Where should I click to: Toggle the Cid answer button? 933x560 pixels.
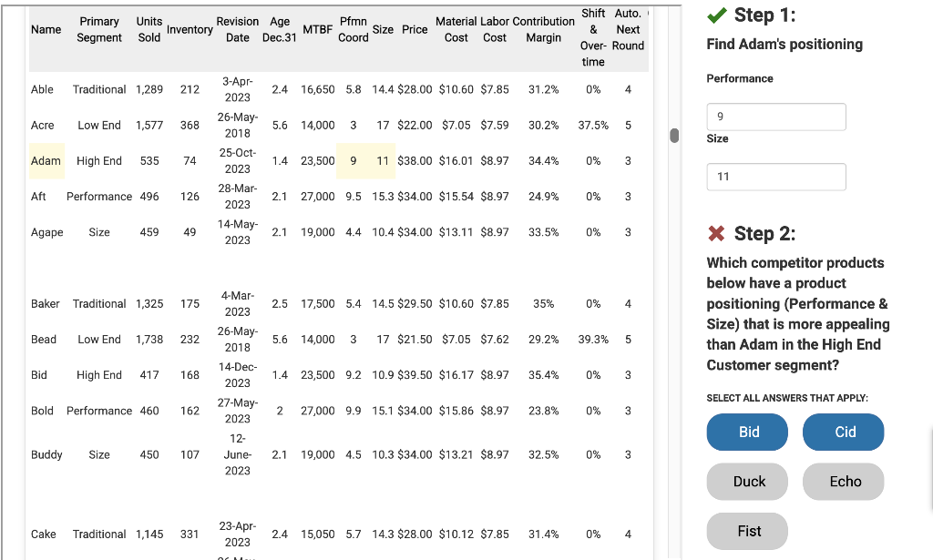tap(843, 433)
